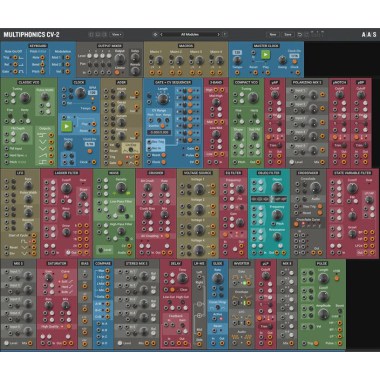Open the View dropdown menu
The image size is (380, 380).
tap(116, 34)
